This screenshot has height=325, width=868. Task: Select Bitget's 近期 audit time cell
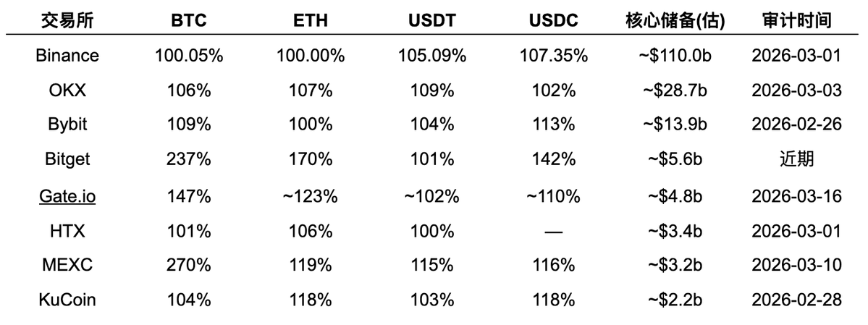[796, 159]
